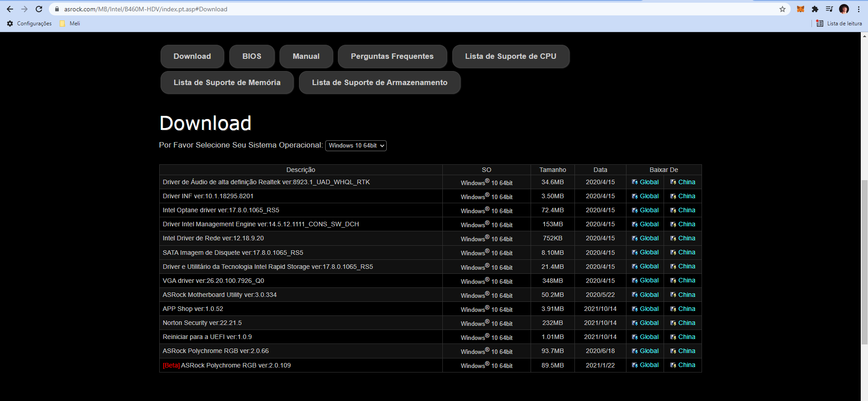Click the Tamanho column header

point(553,170)
